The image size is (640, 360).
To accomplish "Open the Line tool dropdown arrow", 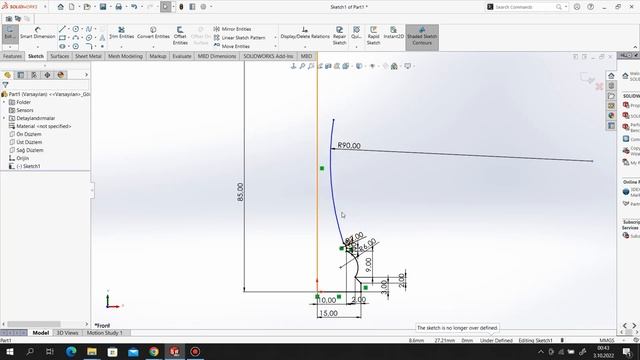I will pyautogui.click(x=68, y=29).
